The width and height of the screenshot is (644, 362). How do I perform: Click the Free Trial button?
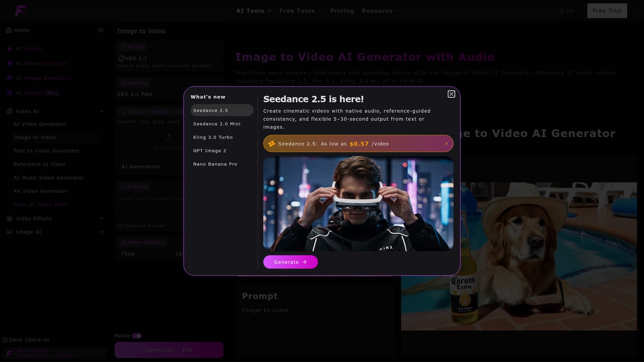[x=607, y=11]
